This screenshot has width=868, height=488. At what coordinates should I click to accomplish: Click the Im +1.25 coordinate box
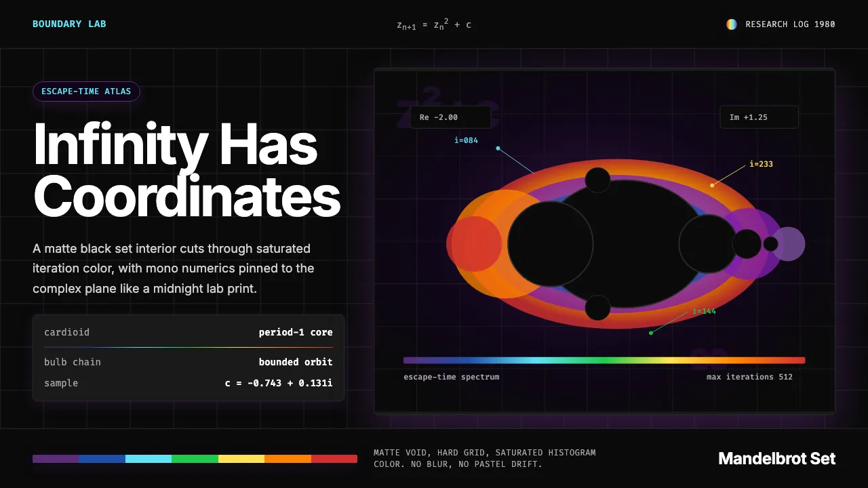(x=759, y=117)
